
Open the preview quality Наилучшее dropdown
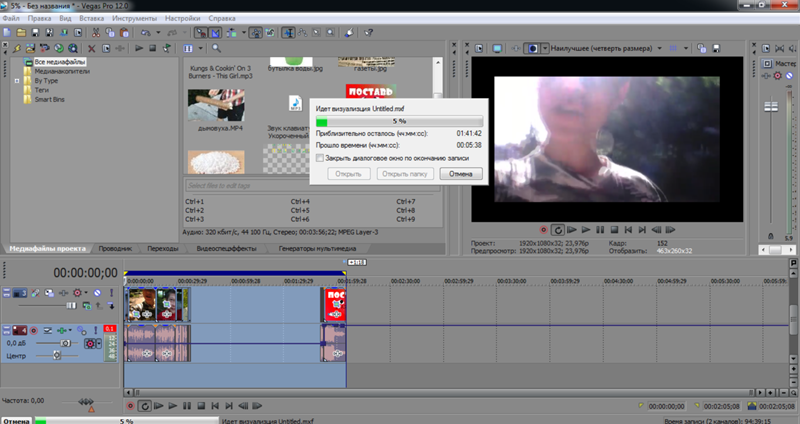pyautogui.click(x=606, y=48)
